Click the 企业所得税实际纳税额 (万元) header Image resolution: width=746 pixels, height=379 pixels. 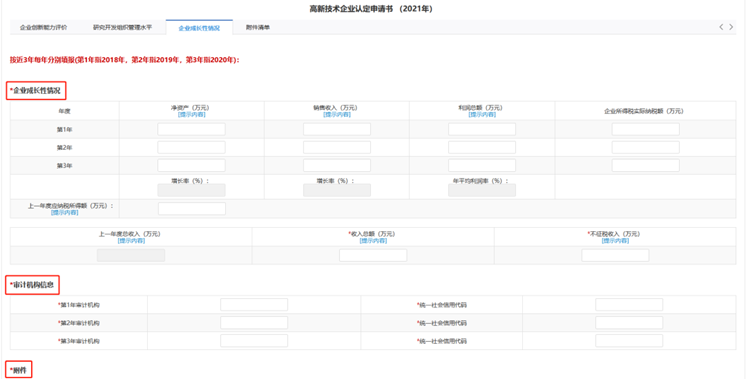pos(644,111)
